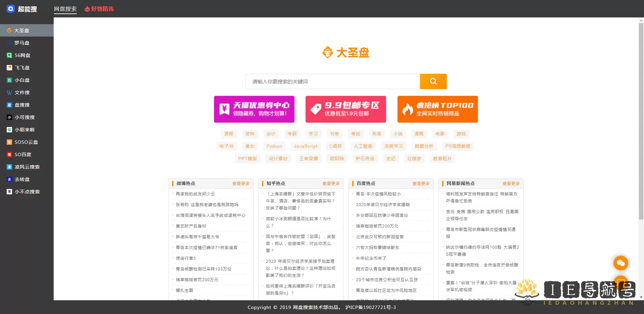Click 查看更多 in 微博热点 panel
Screen dimensions: 644x314
click(241, 184)
